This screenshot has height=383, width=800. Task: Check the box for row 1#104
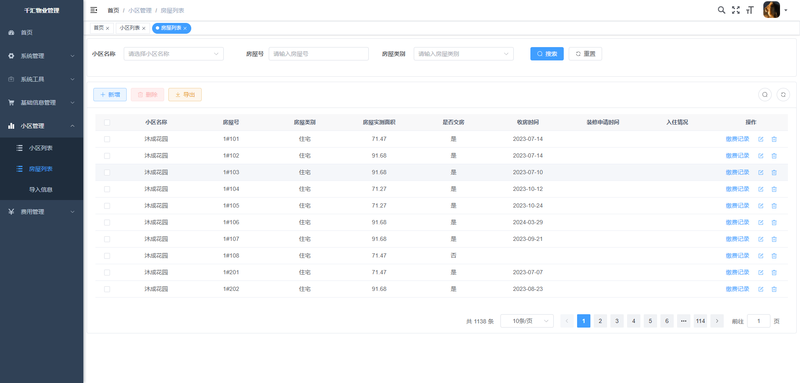[x=107, y=189]
